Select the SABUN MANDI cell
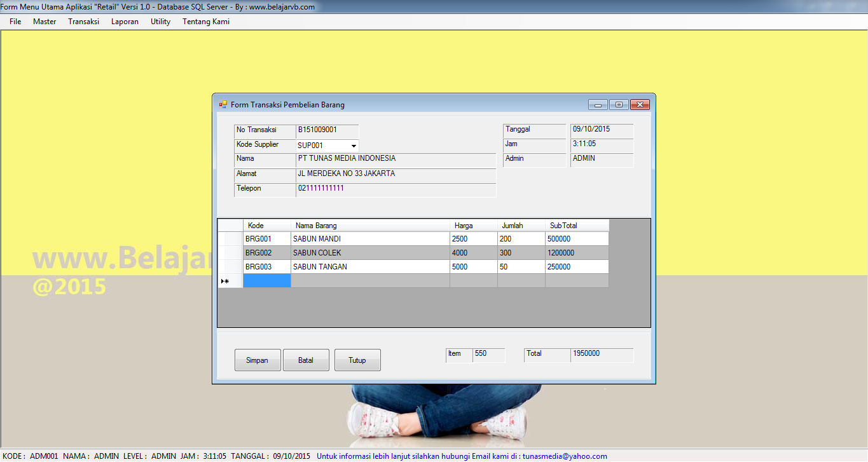Viewport: 868px width, 462px height. (370, 239)
